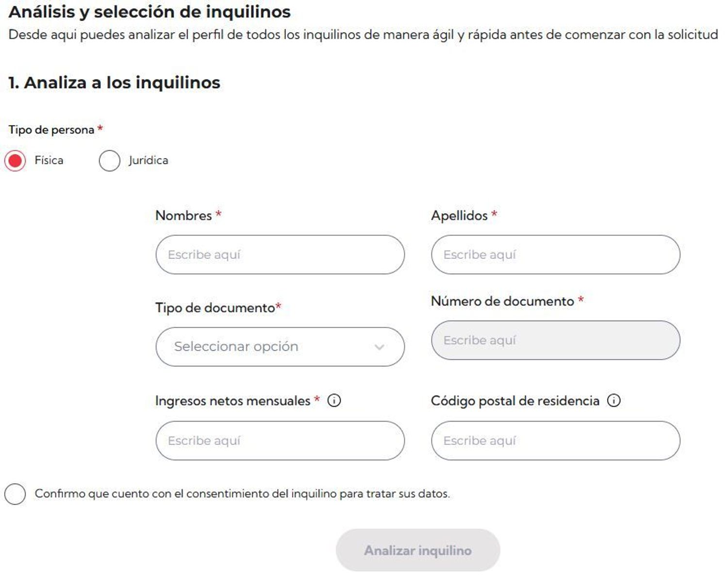Screen dimensions: 728x576
Task: Click info icon beside Código postal de residencia
Action: coord(614,401)
